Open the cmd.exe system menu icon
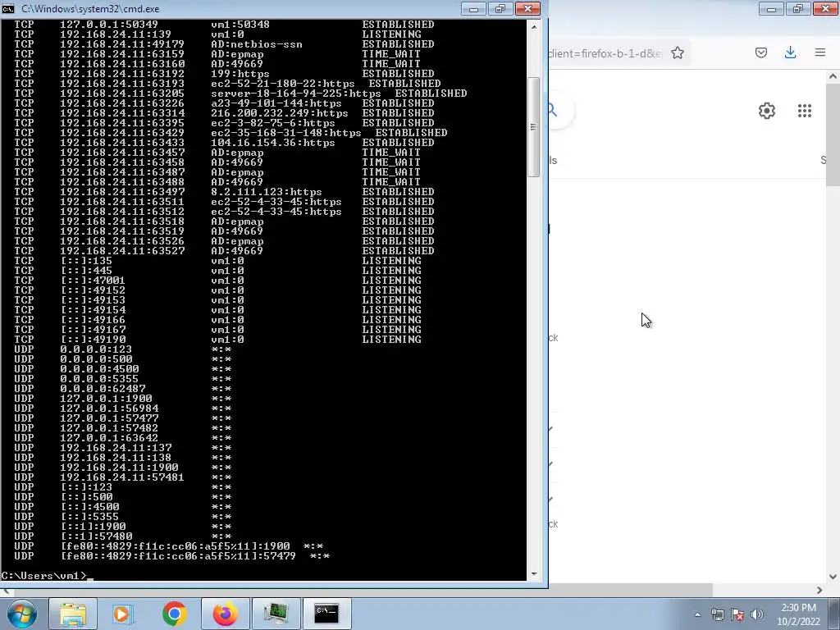 click(x=8, y=8)
